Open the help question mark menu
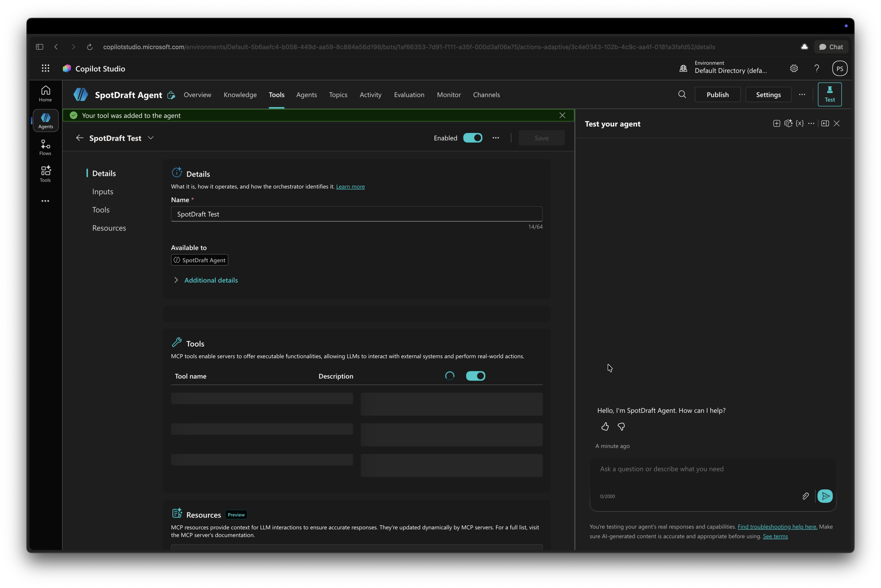881x588 pixels. pos(817,68)
